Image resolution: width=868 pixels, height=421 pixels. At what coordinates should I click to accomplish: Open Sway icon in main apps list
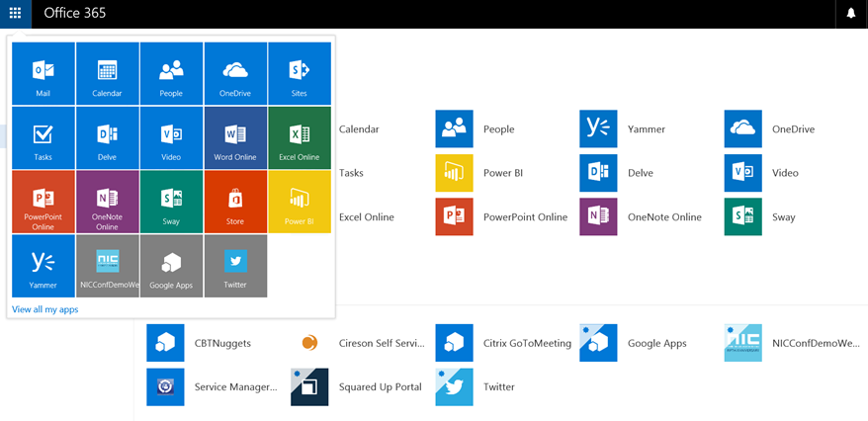coord(742,216)
